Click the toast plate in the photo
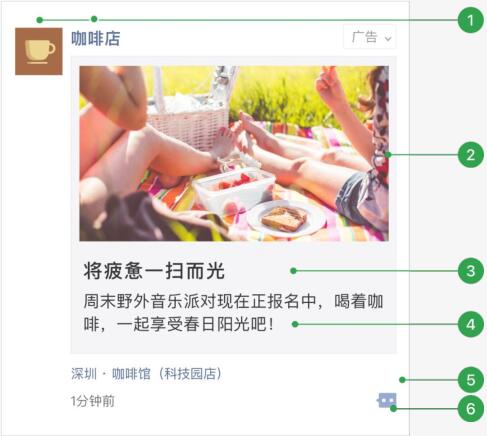This screenshot has width=487, height=436. [286, 219]
